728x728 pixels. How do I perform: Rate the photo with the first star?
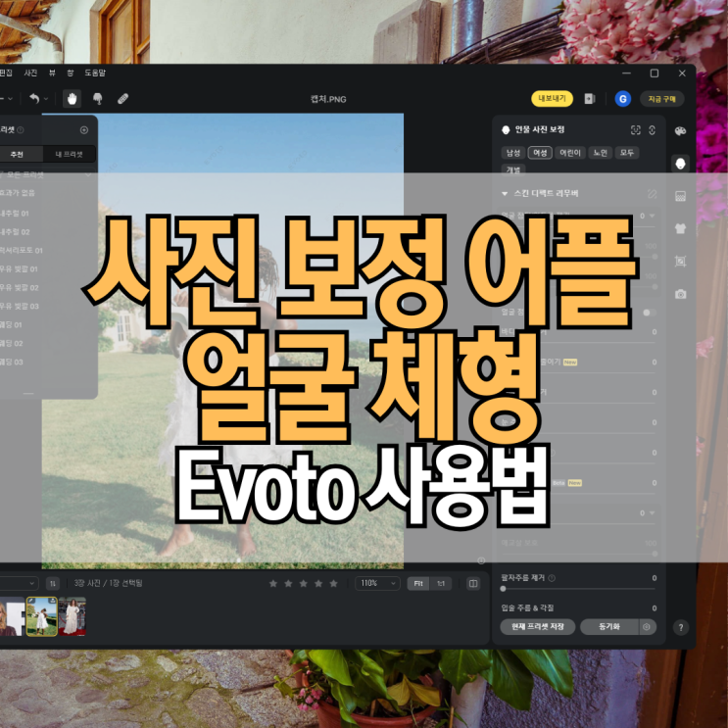point(273,583)
